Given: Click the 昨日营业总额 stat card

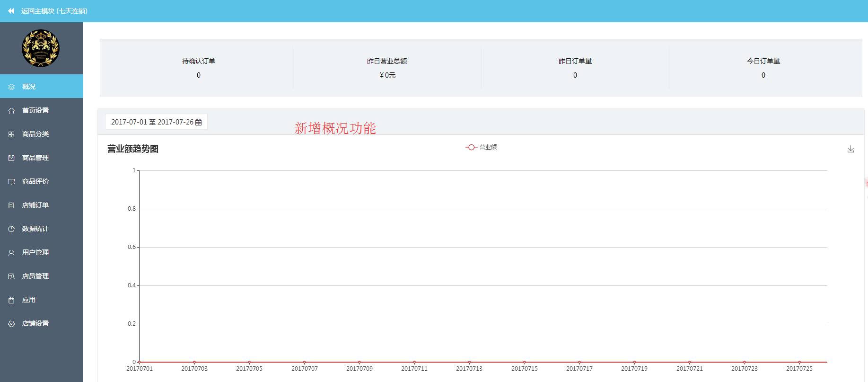Looking at the screenshot, I should [387, 68].
